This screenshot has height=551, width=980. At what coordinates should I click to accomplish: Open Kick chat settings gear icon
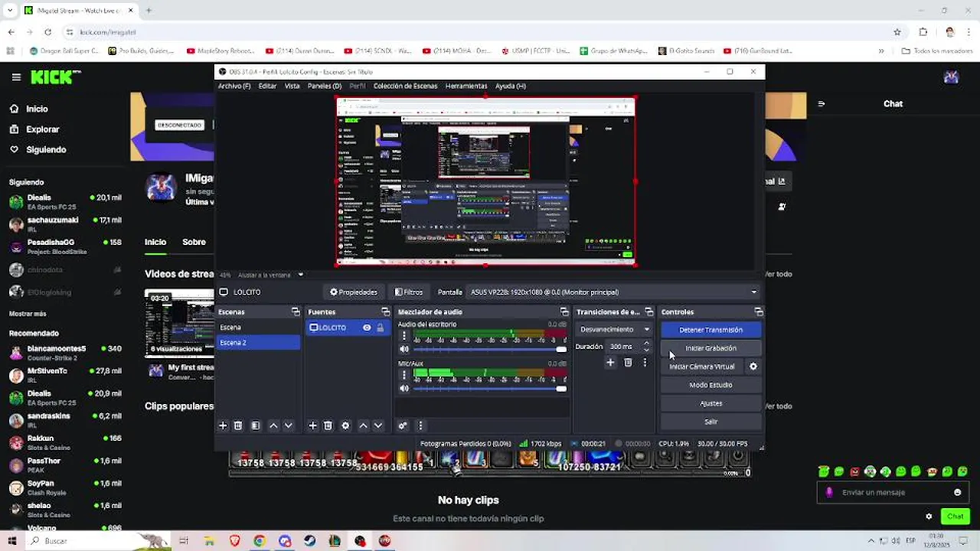click(x=929, y=517)
